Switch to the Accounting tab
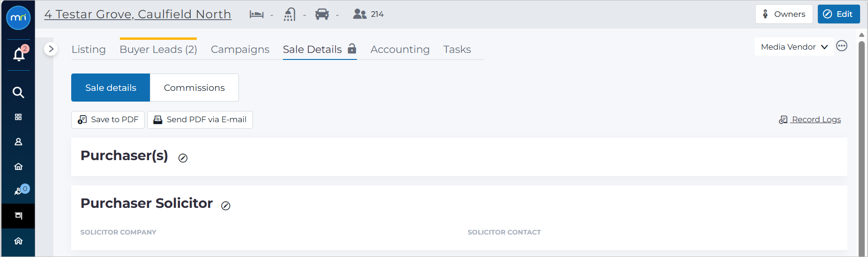 pyautogui.click(x=400, y=49)
